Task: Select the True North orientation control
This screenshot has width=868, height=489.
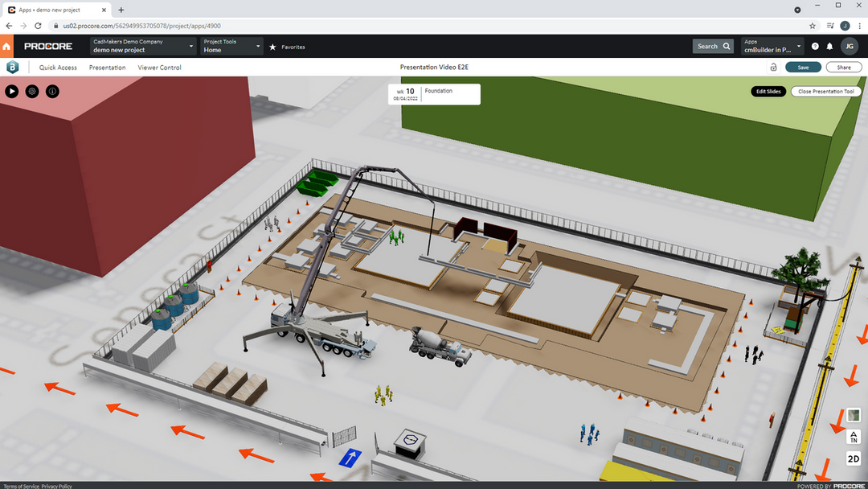Action: (x=854, y=437)
